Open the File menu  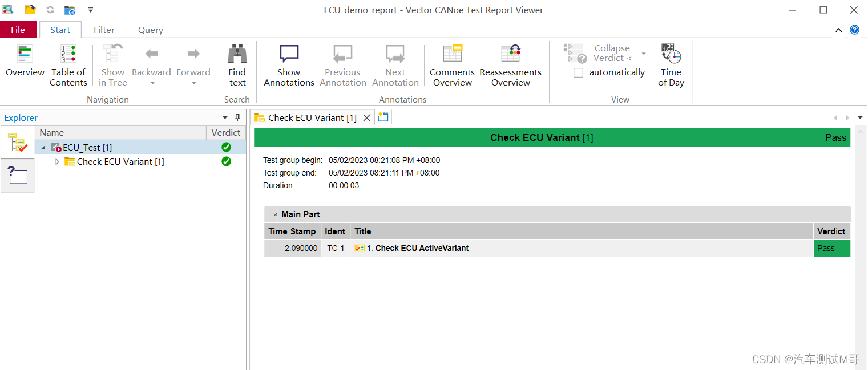click(x=18, y=29)
